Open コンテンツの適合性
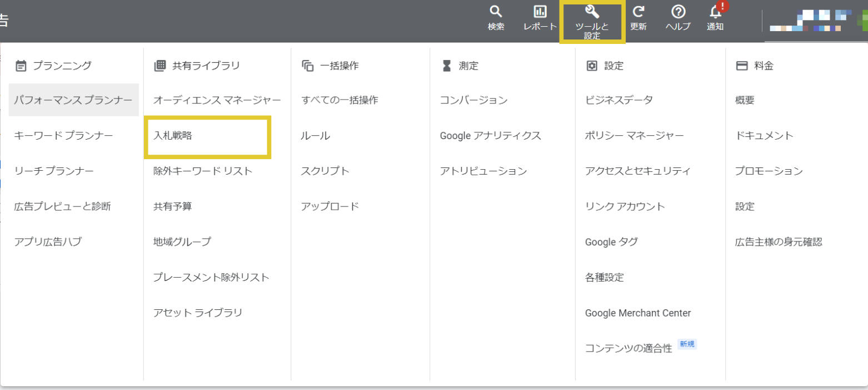Screen dimensions: 868x390 628,348
